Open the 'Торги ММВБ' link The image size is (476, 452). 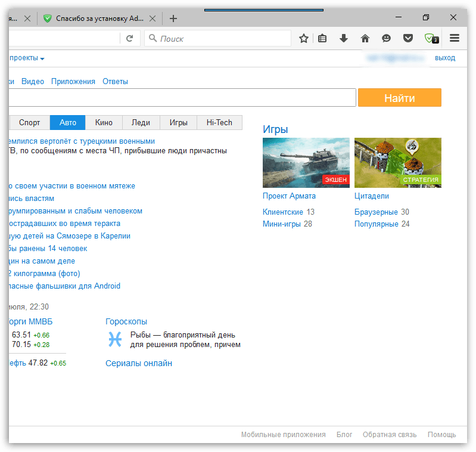pyautogui.click(x=30, y=321)
